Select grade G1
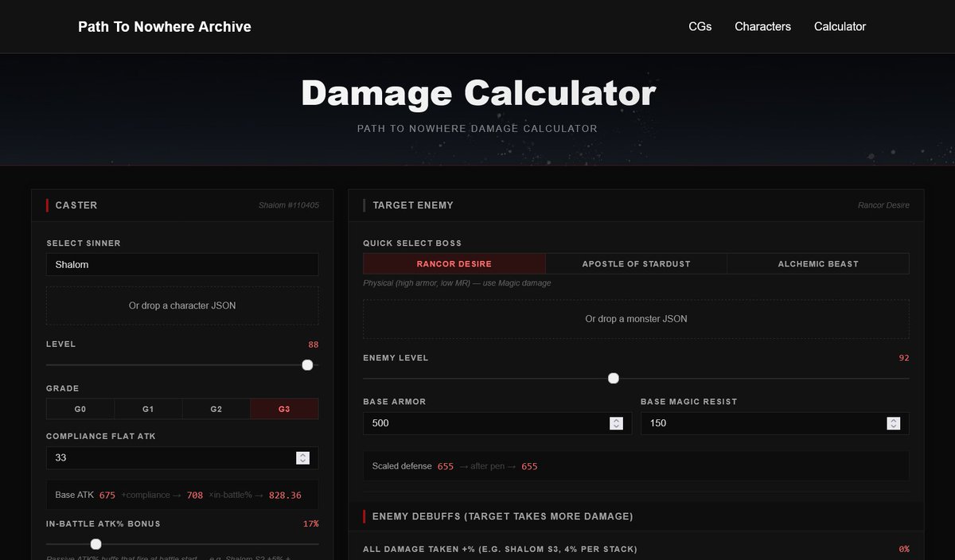The image size is (955, 560). 148,409
